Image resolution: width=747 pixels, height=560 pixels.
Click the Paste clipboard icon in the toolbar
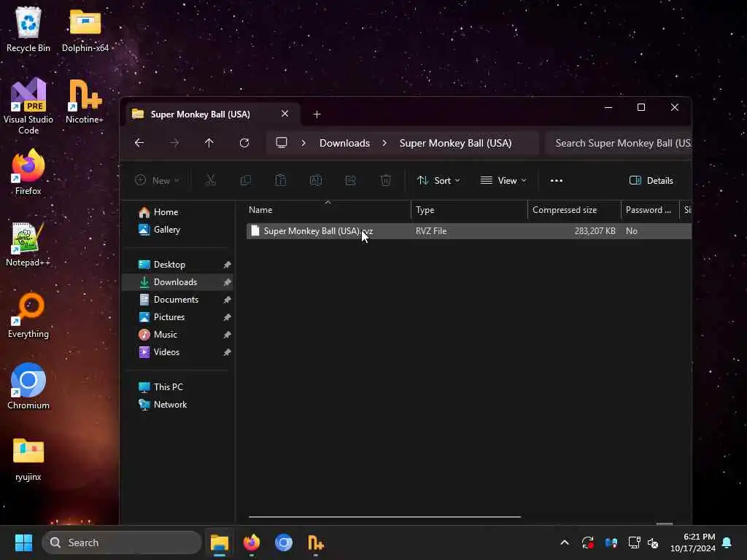point(281,181)
